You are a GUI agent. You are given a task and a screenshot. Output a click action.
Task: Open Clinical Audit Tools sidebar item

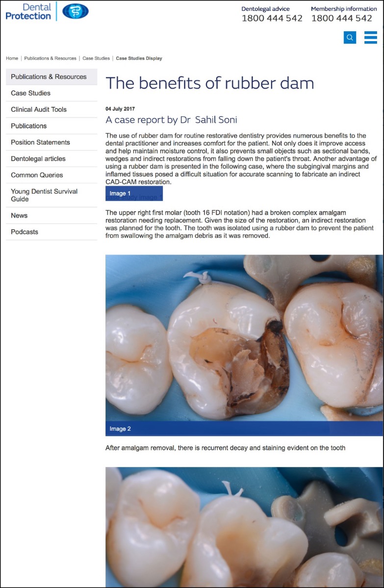click(51, 109)
